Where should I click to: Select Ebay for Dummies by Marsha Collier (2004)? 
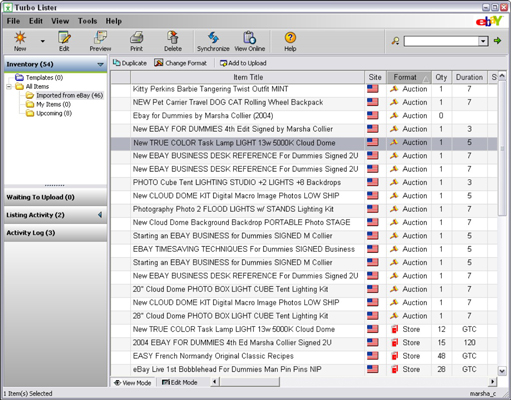tap(304, 116)
